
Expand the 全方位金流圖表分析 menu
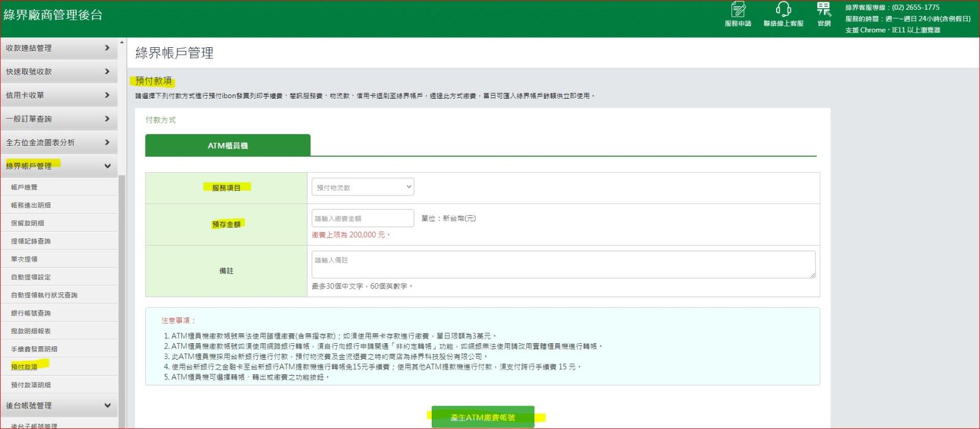tap(59, 142)
